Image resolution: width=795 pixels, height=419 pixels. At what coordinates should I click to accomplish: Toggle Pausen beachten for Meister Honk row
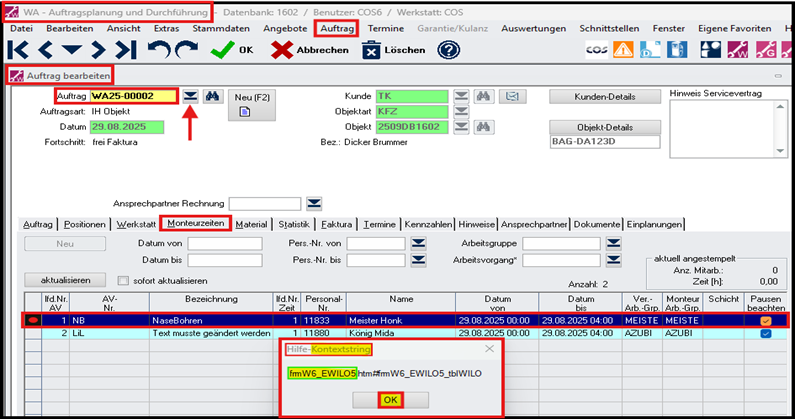click(x=765, y=321)
